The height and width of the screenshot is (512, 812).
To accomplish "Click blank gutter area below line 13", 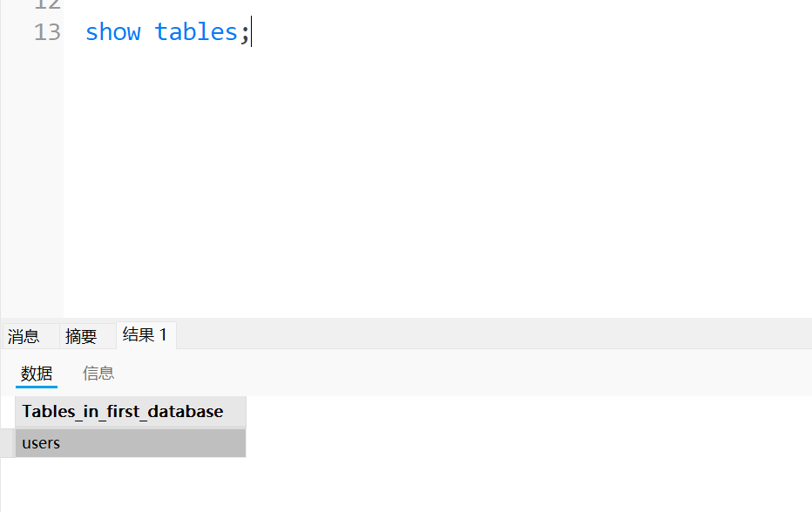I will (x=32, y=174).
